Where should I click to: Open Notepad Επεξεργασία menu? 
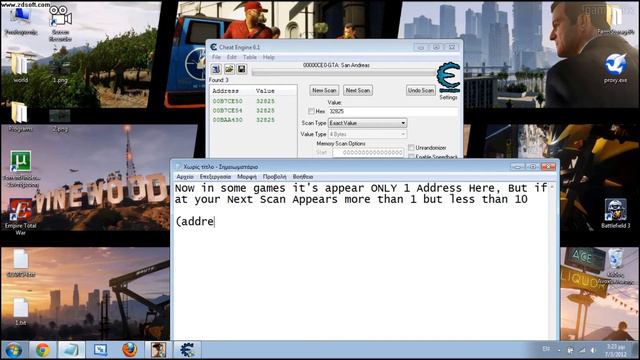point(216,177)
